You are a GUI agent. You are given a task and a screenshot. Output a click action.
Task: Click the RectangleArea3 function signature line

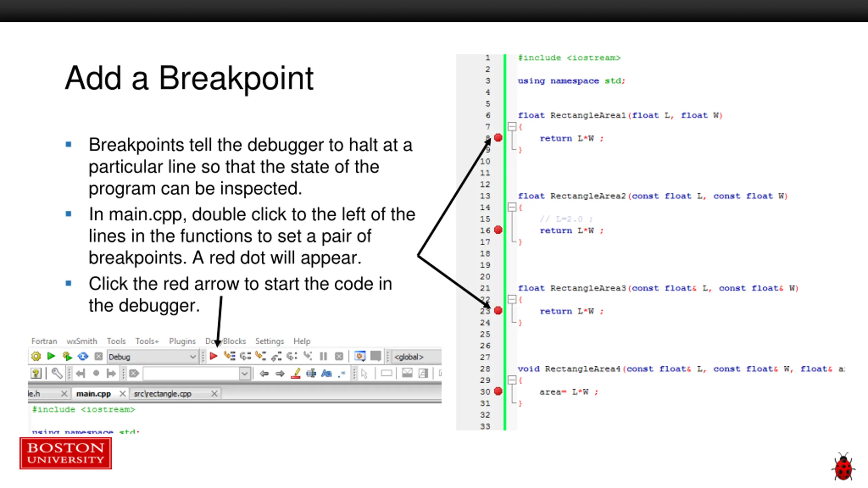(x=658, y=288)
